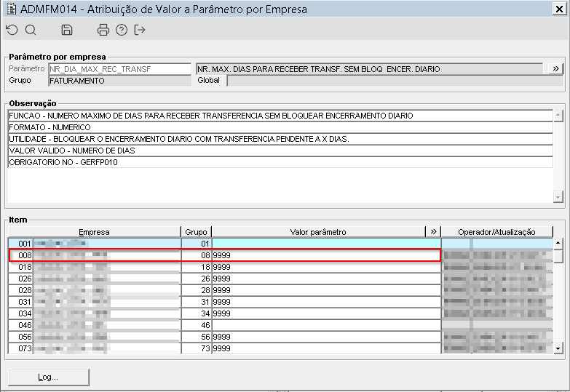
Task: Click Grupo cell 46
Action: [197, 325]
